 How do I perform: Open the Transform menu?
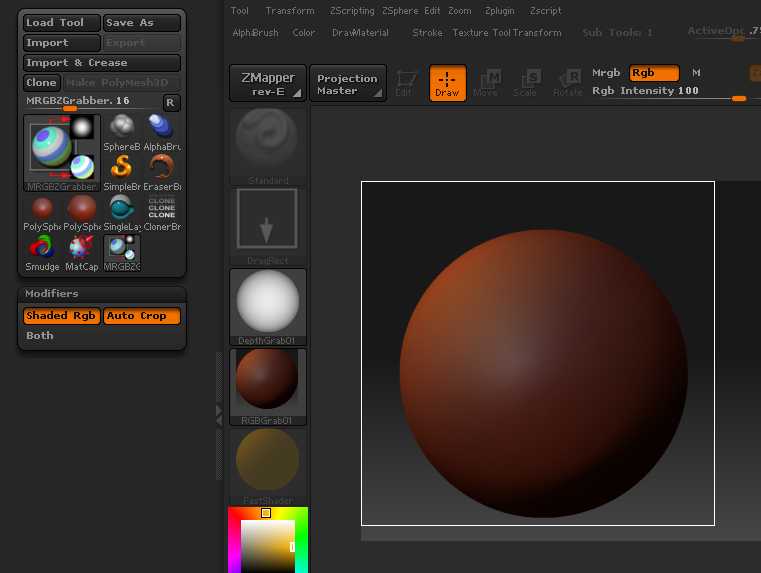[x=289, y=11]
